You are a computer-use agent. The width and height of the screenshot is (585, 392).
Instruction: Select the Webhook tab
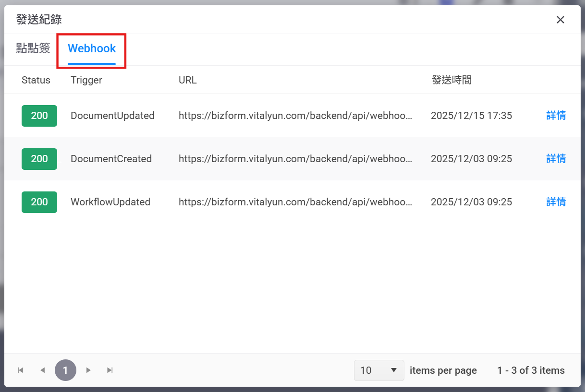pyautogui.click(x=92, y=48)
